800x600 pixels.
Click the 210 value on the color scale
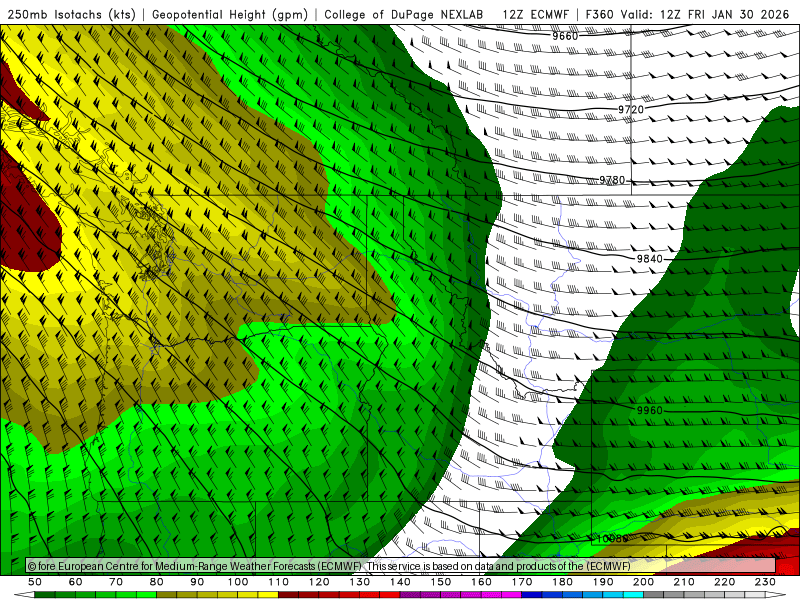pos(684,582)
